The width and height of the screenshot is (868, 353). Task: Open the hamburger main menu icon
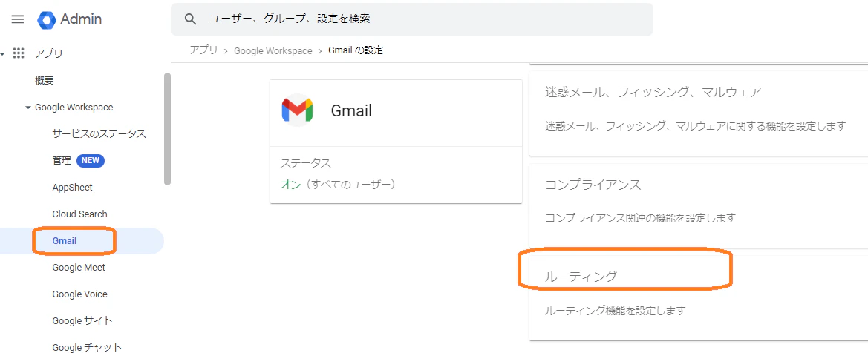click(18, 19)
